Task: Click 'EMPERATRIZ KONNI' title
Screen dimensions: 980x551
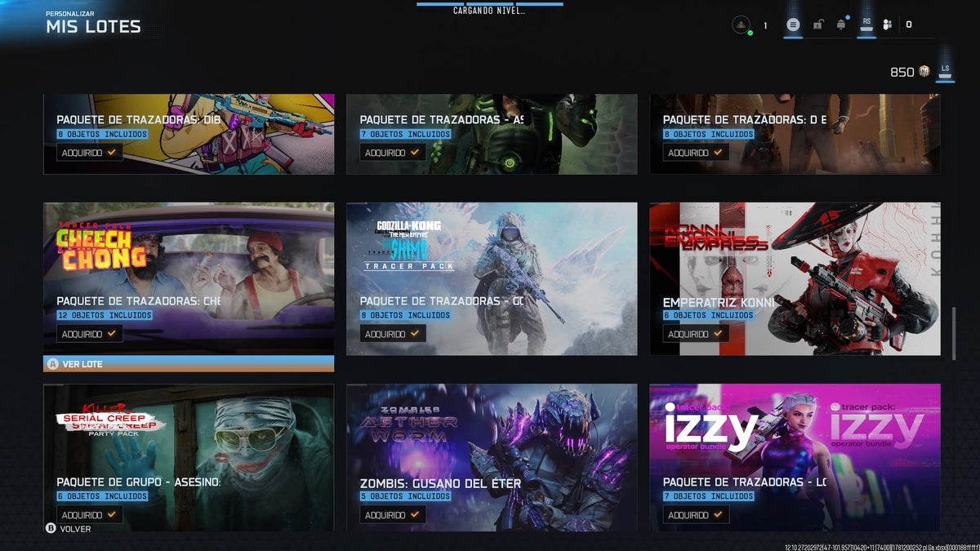Action: [x=717, y=302]
